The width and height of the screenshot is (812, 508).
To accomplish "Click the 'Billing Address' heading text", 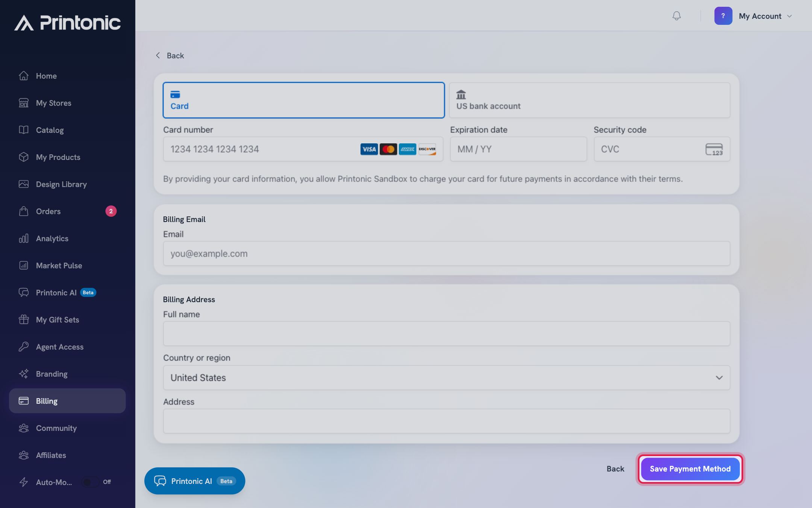I will (x=189, y=300).
